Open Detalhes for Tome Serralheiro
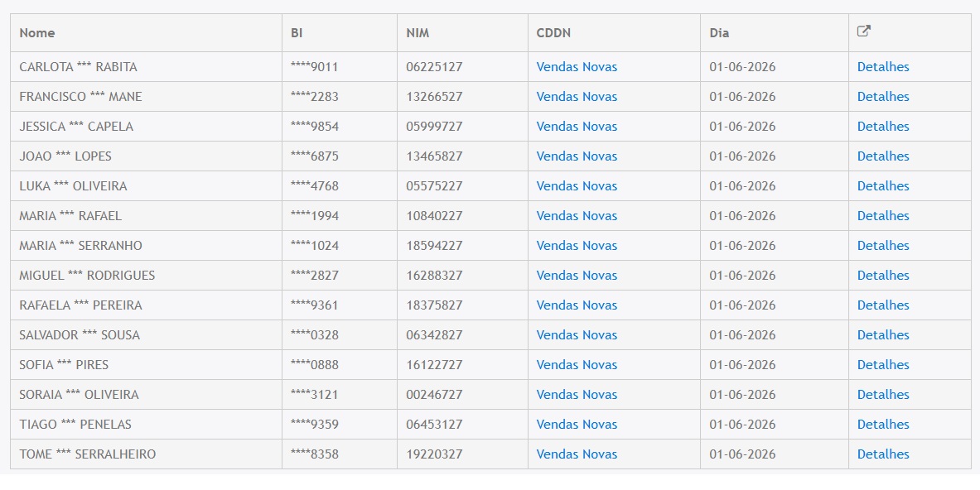980x490 pixels. [883, 454]
